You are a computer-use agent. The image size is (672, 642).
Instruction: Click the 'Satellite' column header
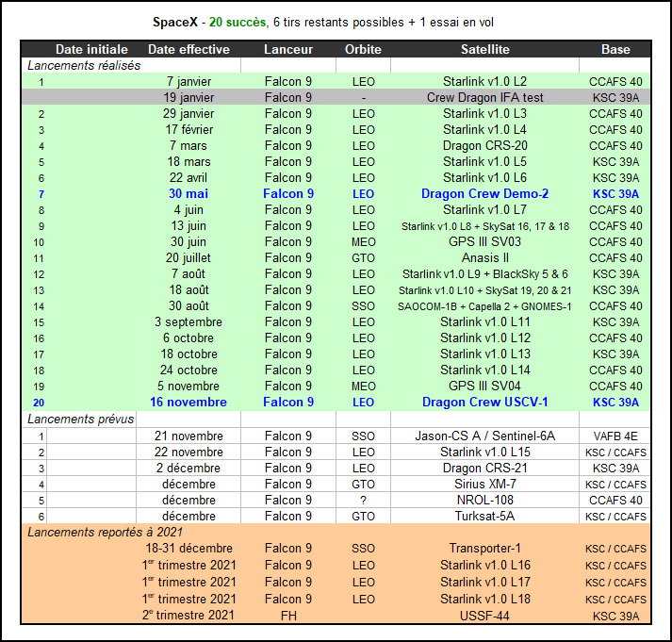point(485,49)
